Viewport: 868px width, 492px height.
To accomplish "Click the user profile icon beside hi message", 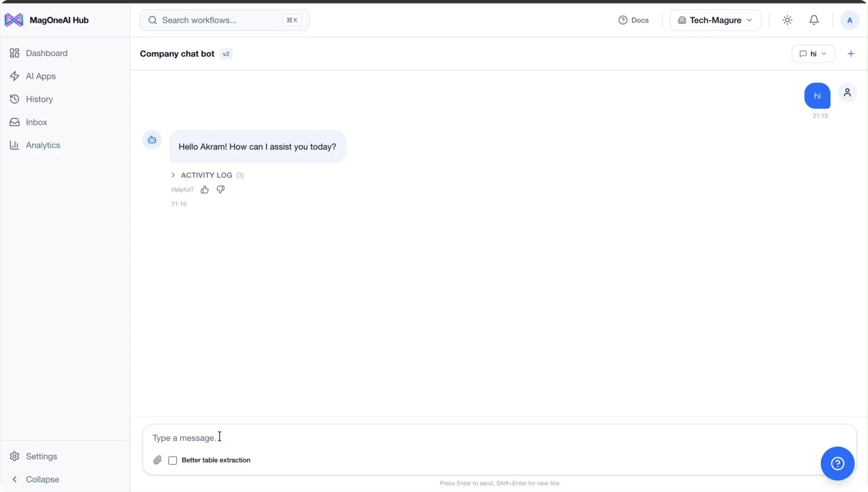I will coord(847,92).
